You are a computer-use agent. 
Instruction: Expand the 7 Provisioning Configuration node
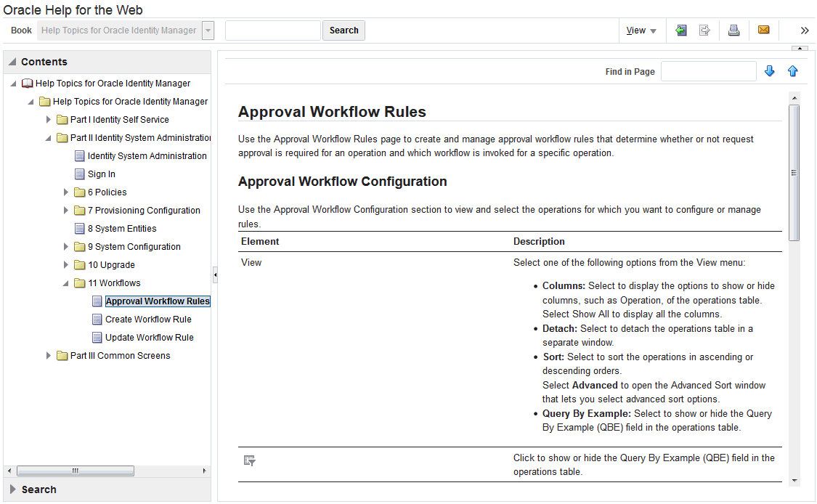pos(65,210)
